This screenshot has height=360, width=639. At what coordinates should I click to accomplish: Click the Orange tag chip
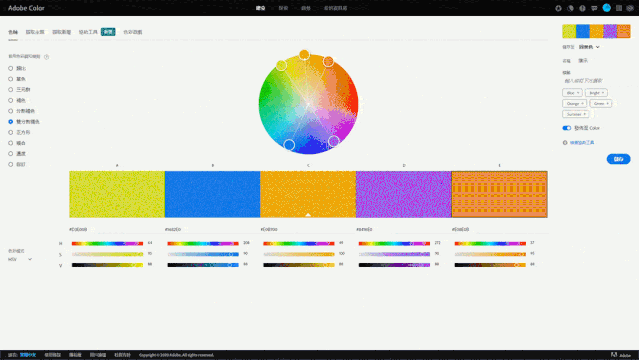[575, 104]
